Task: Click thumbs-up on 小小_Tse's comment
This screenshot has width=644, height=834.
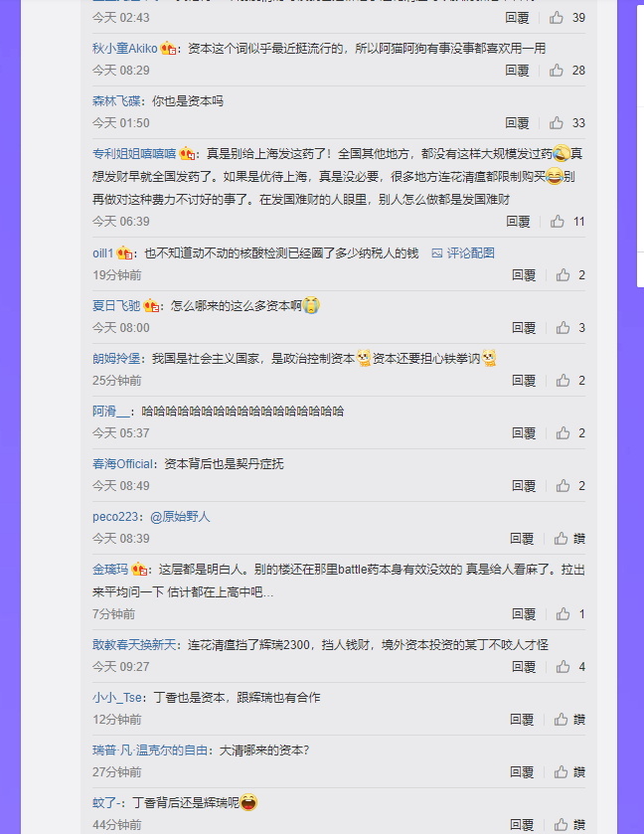Action: pyautogui.click(x=562, y=719)
